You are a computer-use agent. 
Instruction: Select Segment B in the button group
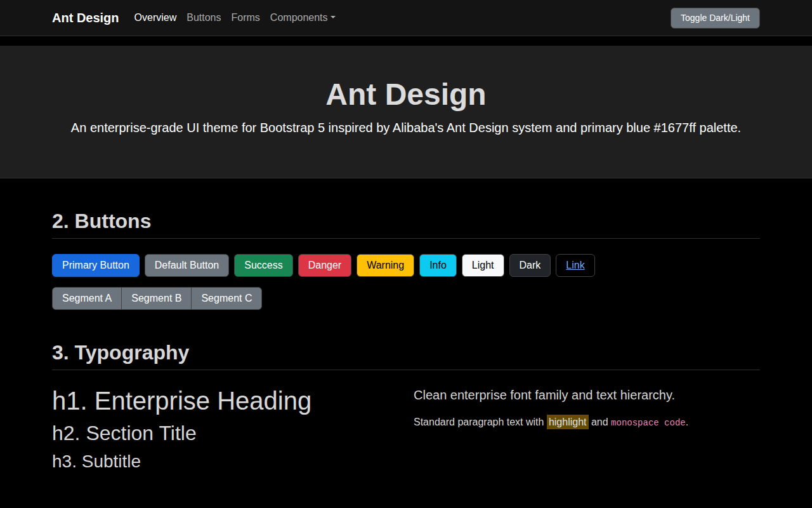coord(157,298)
